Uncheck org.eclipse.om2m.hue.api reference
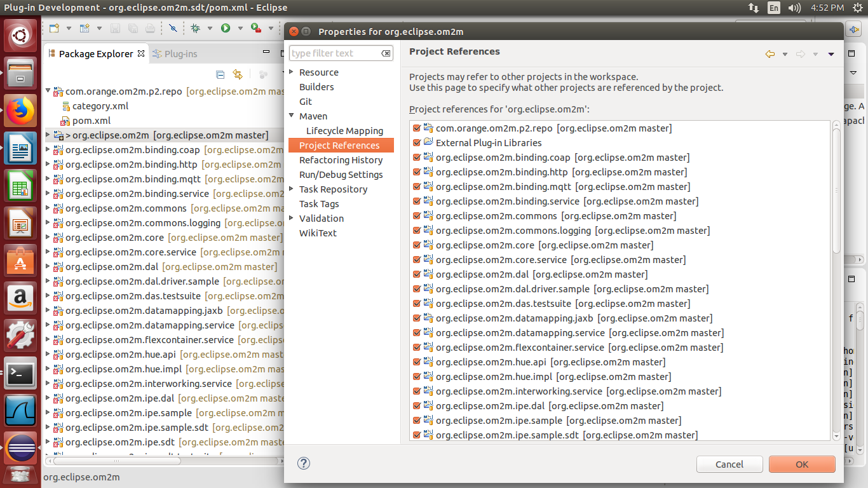This screenshot has width=868, height=488. pos(417,362)
